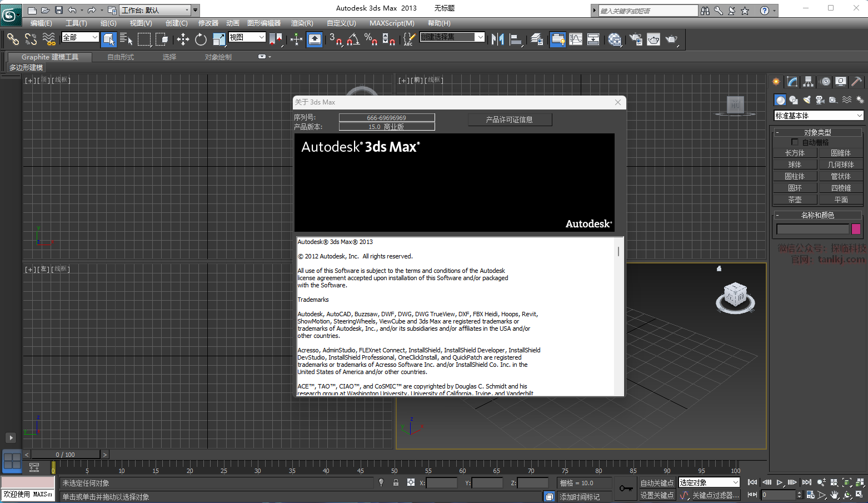Open the 全部 selection filter dropdown
The image size is (868, 503).
pos(80,37)
